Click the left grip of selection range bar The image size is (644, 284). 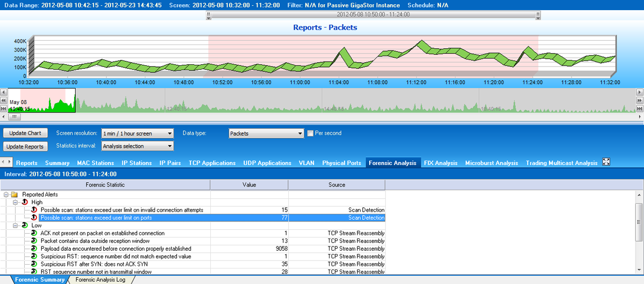(209, 15)
